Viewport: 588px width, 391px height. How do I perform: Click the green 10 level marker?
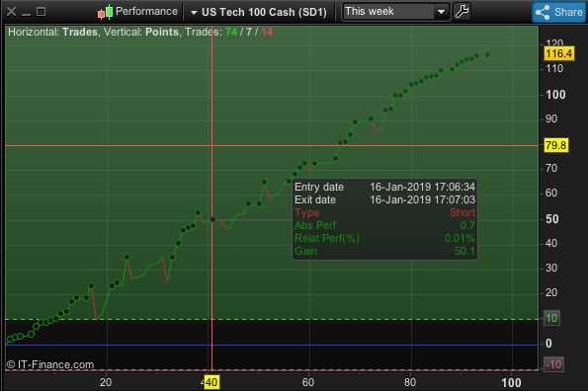pos(551,318)
